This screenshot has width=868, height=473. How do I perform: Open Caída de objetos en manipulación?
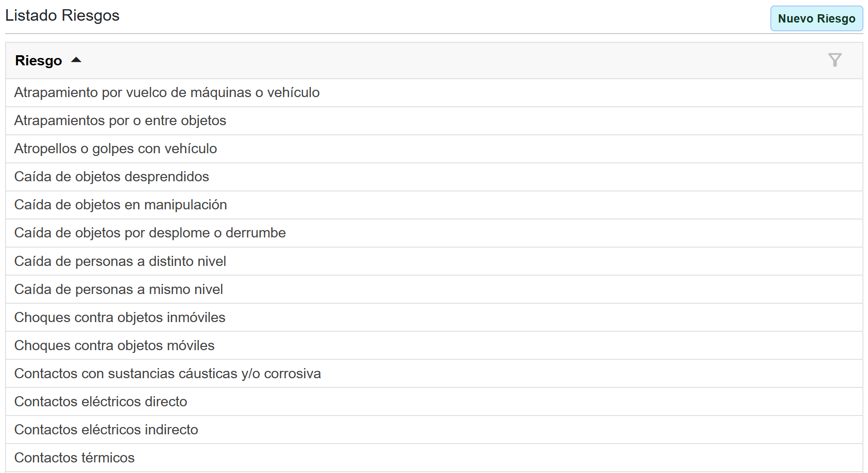tap(121, 205)
